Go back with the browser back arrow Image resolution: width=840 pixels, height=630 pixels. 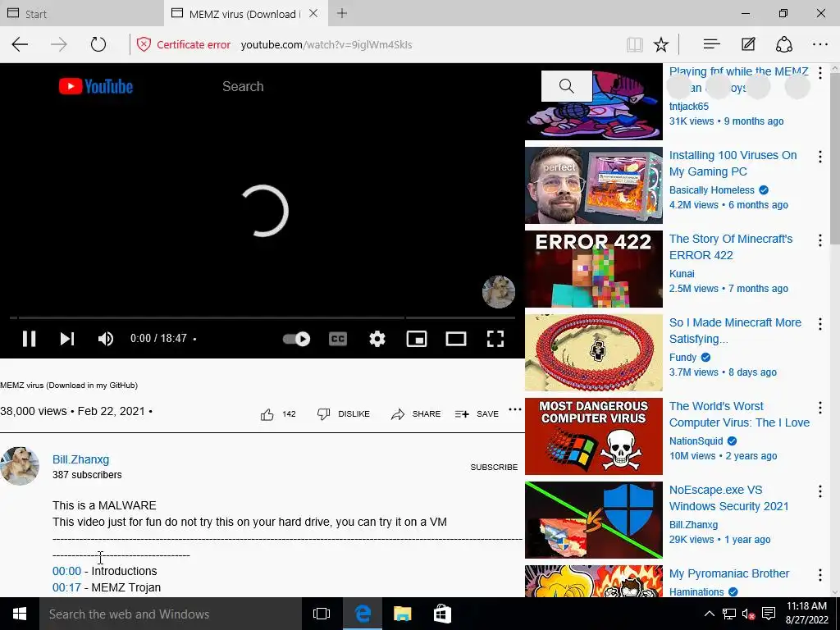tap(20, 44)
